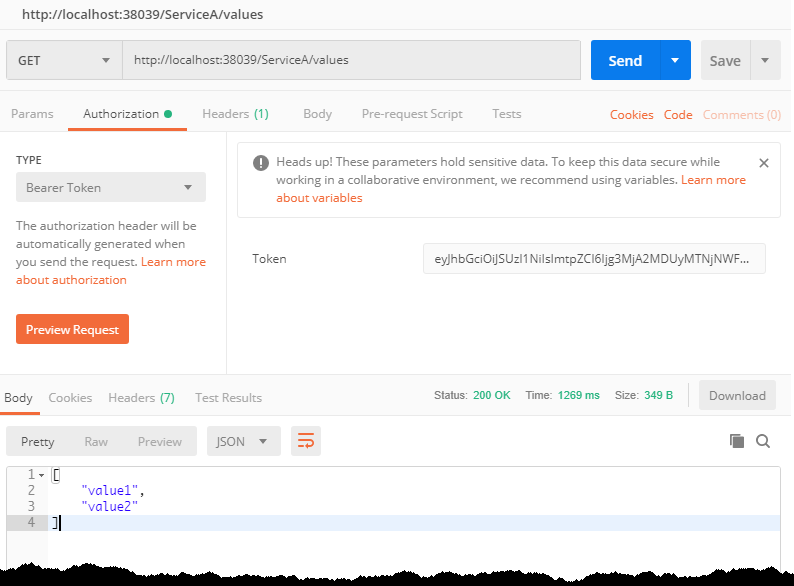Switch to the Params tab
This screenshot has width=794, height=586.
pyautogui.click(x=32, y=114)
